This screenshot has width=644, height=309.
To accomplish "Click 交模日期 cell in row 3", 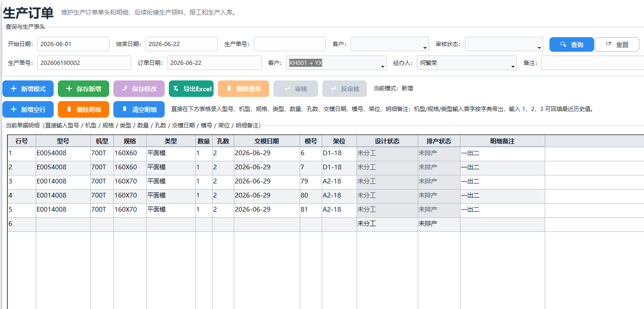I will coord(267,182).
